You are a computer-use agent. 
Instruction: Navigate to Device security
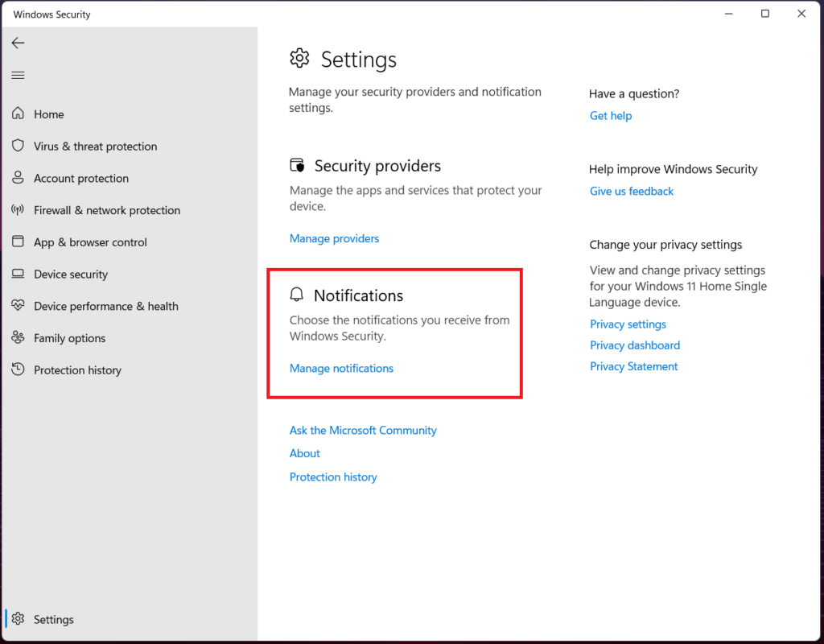click(x=71, y=275)
